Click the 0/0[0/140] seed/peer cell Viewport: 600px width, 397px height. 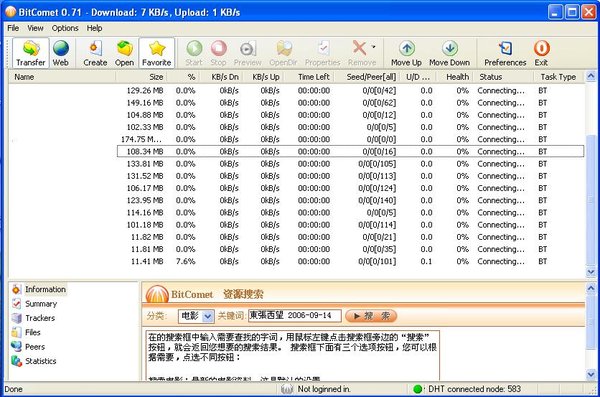(377, 200)
